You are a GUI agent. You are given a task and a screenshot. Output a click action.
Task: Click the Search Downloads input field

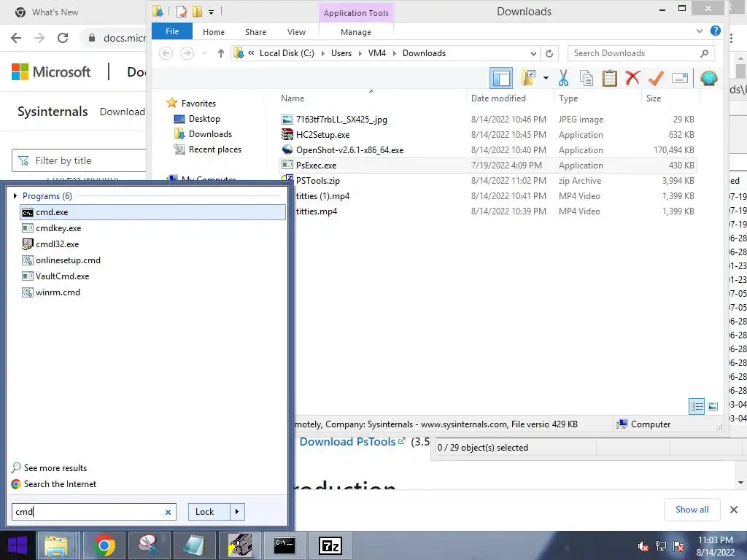click(x=635, y=53)
